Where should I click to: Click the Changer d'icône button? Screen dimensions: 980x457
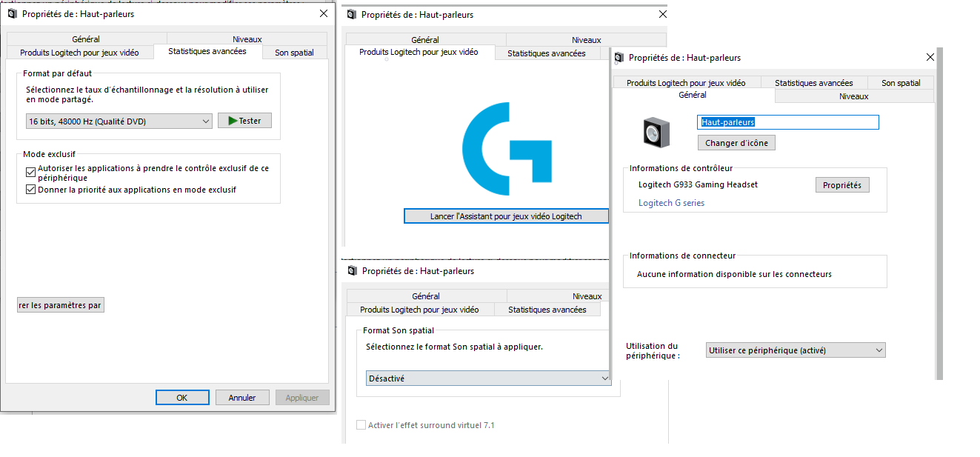tap(736, 143)
